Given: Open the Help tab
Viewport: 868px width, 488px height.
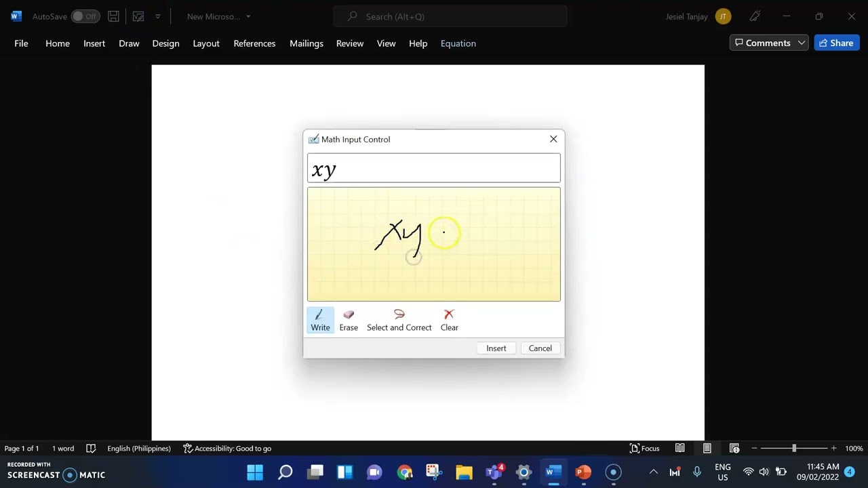Looking at the screenshot, I should (x=418, y=43).
